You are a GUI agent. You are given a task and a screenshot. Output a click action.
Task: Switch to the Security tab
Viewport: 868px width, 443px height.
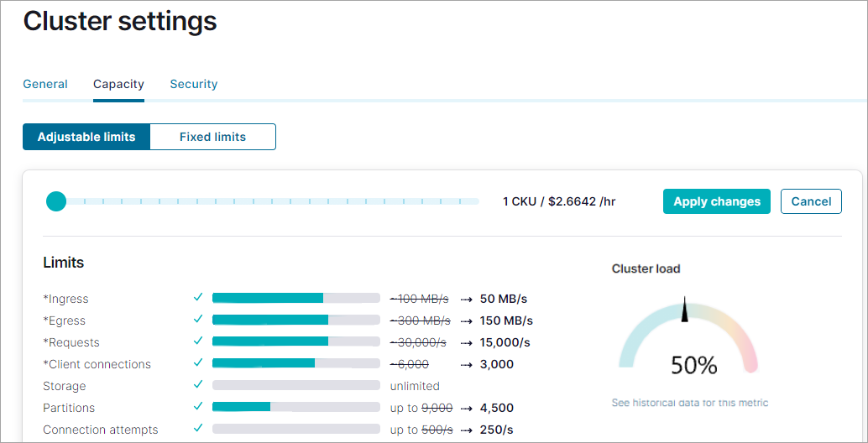click(x=193, y=84)
